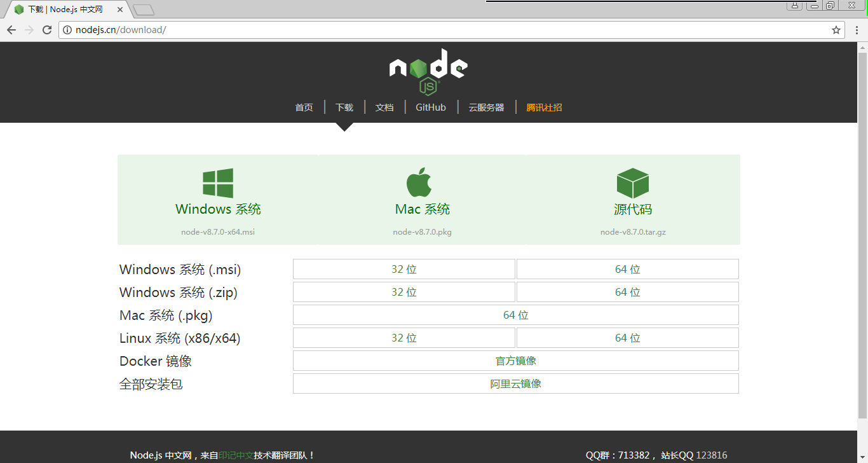Click the 印记中文 footer link

pos(236,455)
